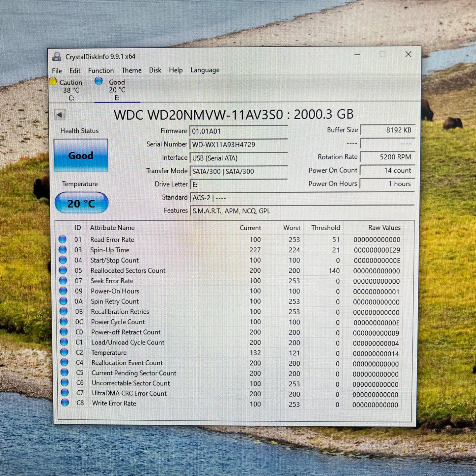476x476 pixels.
Task: Click the Drive Letter field showing E:
Action: [239, 184]
